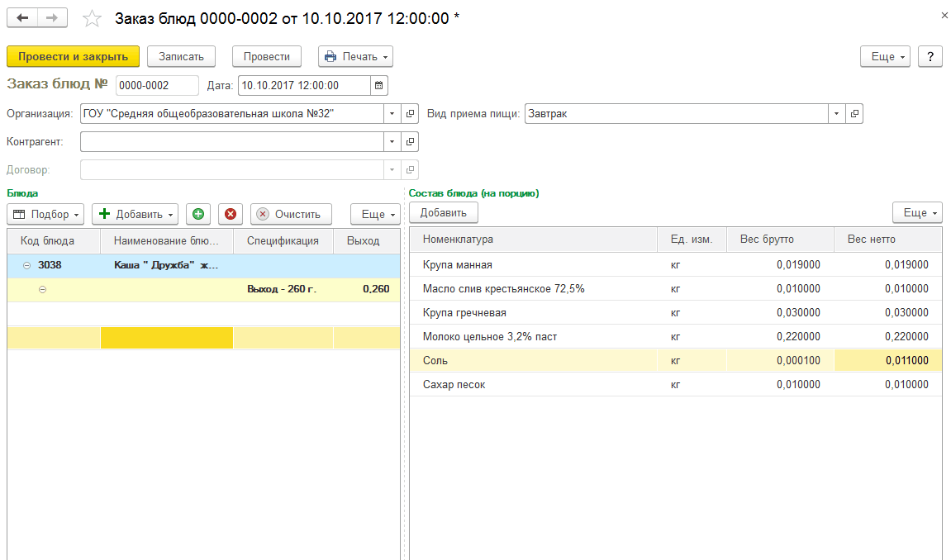This screenshot has width=951, height=560.
Task: Open the Еще menu in Состав блюда
Action: coord(917,213)
